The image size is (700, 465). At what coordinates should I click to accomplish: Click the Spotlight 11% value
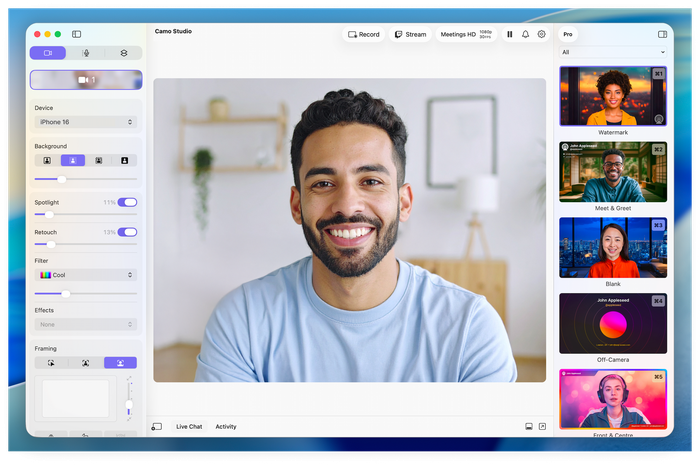109,202
